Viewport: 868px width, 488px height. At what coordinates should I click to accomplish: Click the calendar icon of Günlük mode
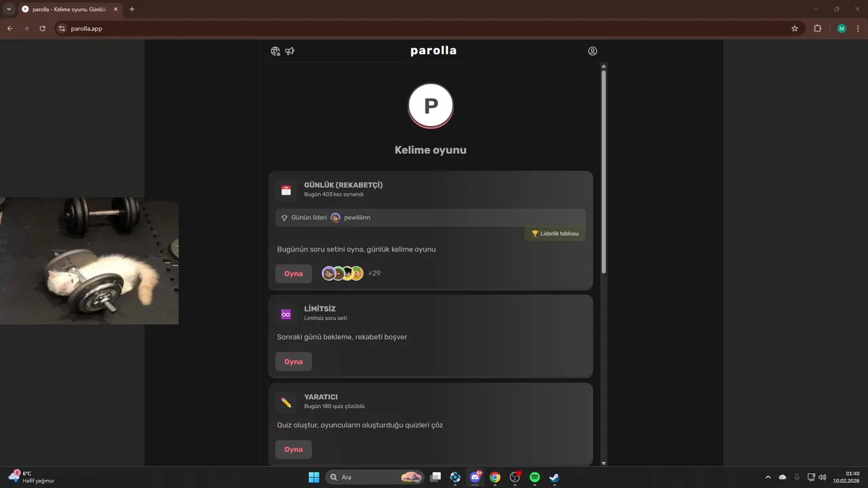click(286, 190)
